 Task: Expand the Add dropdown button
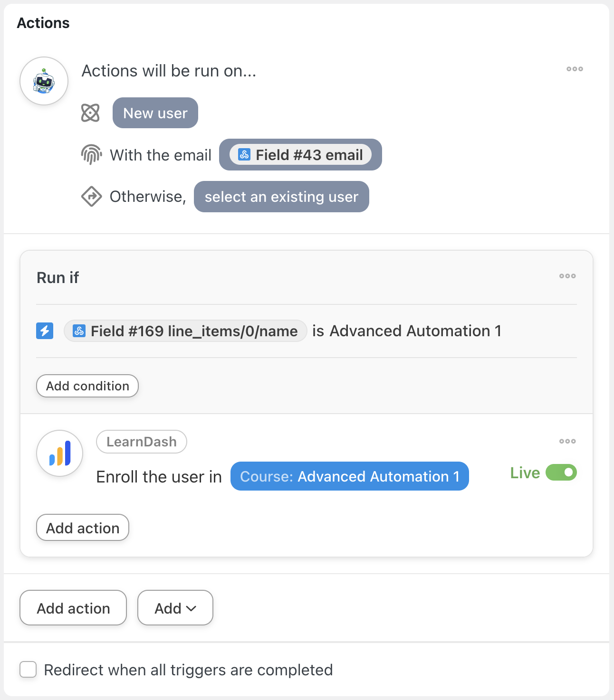pos(175,608)
